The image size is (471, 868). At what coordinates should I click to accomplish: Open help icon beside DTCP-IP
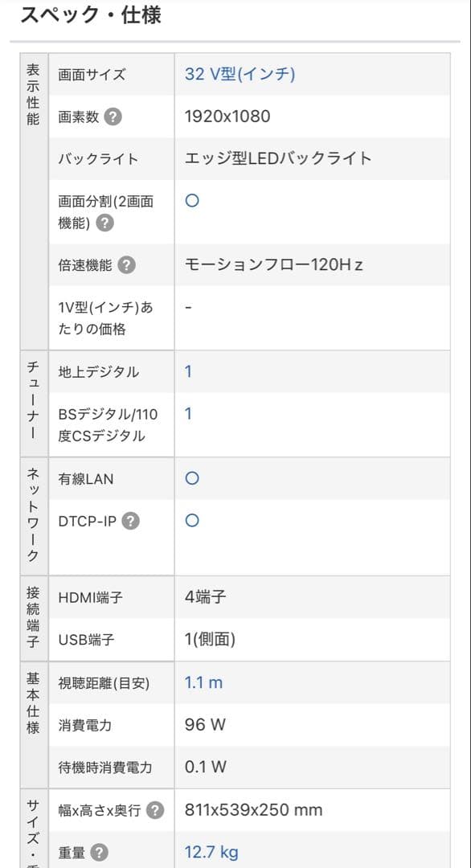click(x=131, y=521)
